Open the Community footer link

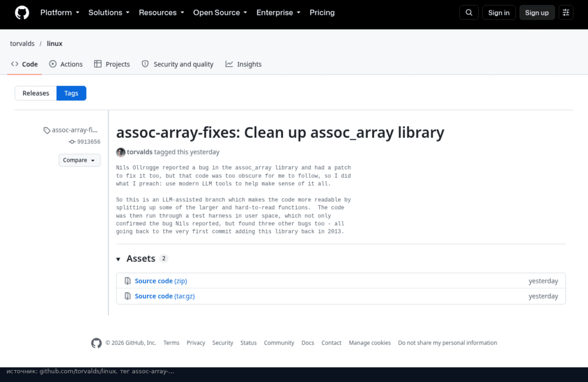279,343
